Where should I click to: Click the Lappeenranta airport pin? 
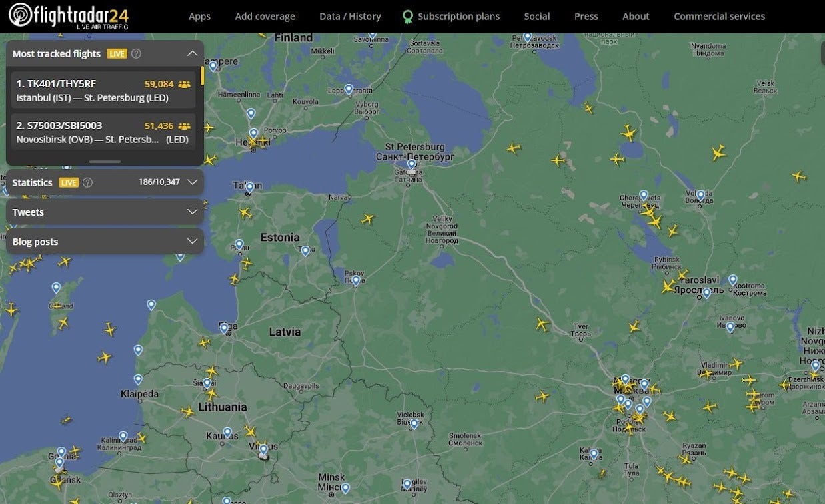tap(349, 89)
